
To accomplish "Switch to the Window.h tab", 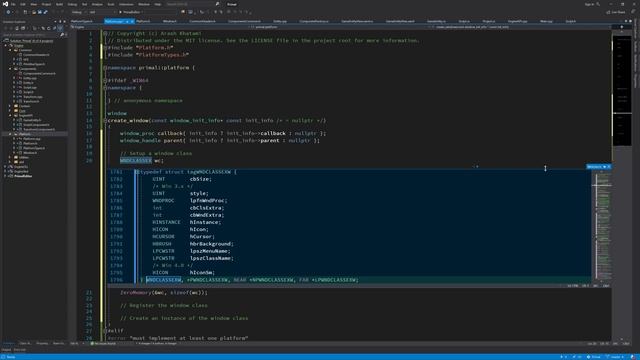I will [x=169, y=21].
